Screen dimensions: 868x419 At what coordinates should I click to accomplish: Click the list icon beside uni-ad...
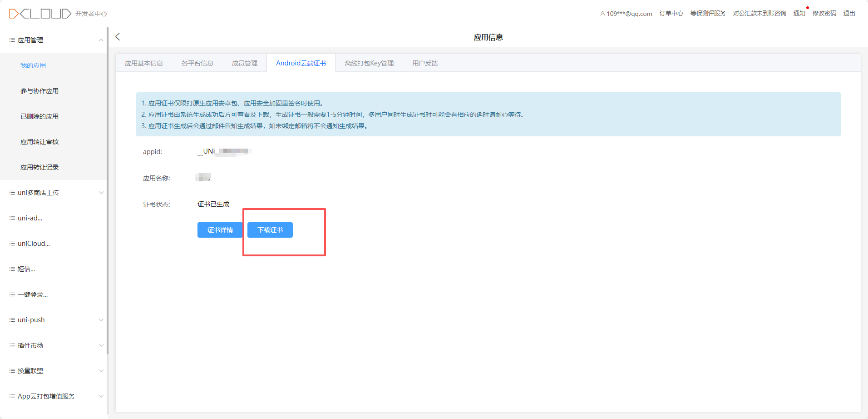coord(12,218)
